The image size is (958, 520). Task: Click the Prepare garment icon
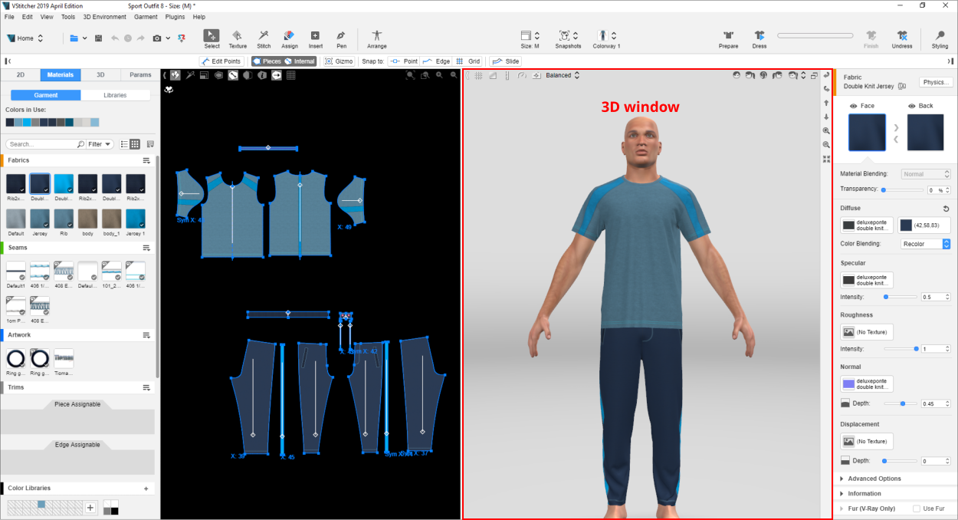tap(728, 38)
